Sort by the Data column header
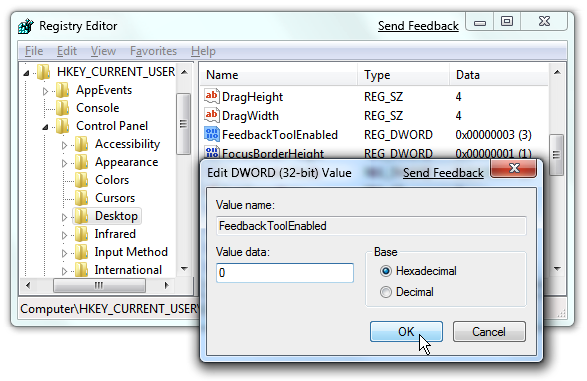This screenshot has width=587, height=381. (499, 75)
